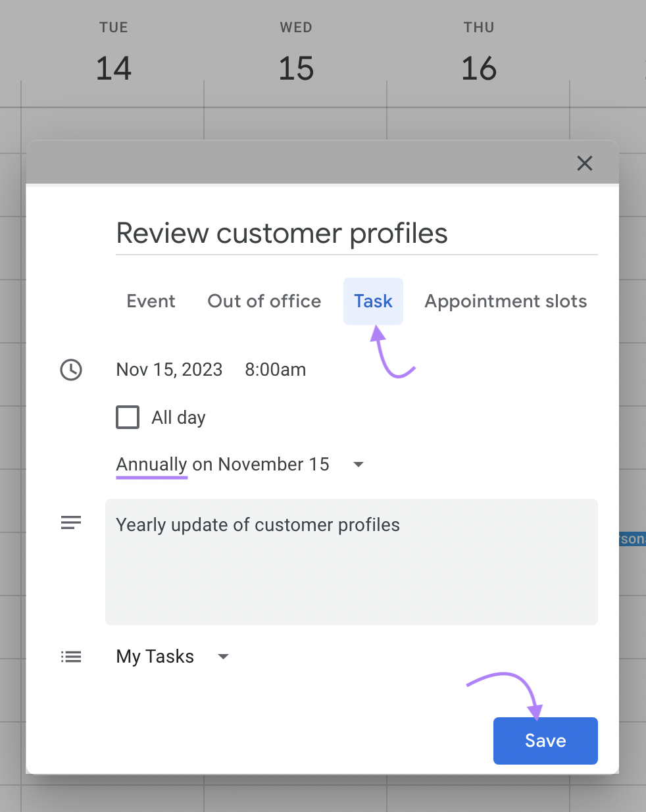The width and height of the screenshot is (646, 812).
Task: Select the Task tab
Action: pyautogui.click(x=373, y=301)
